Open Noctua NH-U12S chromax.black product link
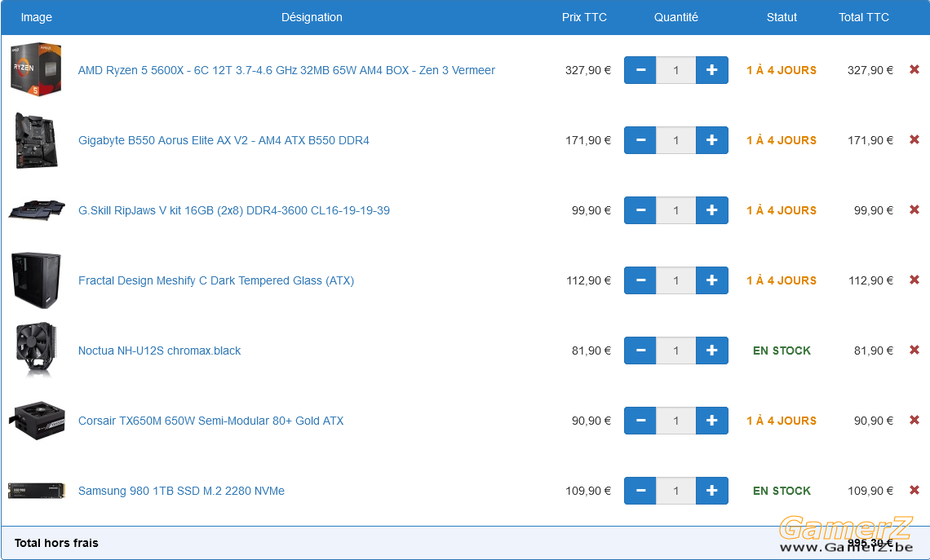 click(160, 351)
